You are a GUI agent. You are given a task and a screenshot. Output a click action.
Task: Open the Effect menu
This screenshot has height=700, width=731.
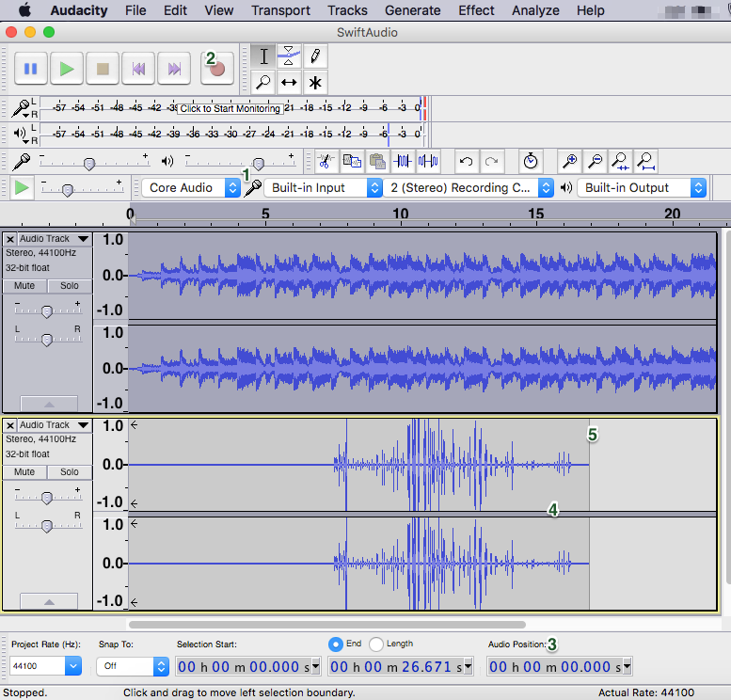click(x=476, y=10)
